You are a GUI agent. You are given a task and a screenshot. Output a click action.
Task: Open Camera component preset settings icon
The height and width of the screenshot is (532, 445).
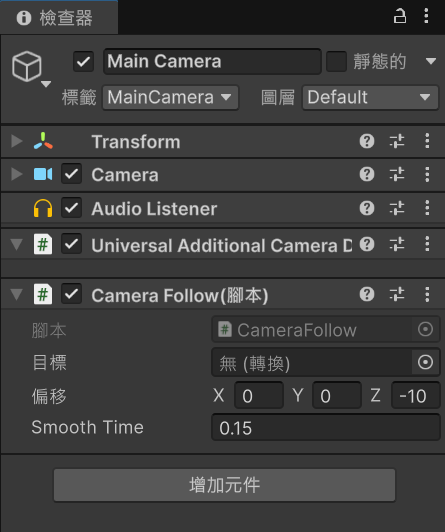point(396,174)
